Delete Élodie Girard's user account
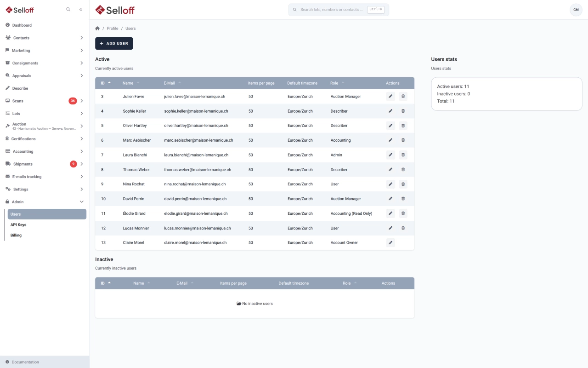The height and width of the screenshot is (368, 588). (x=403, y=213)
